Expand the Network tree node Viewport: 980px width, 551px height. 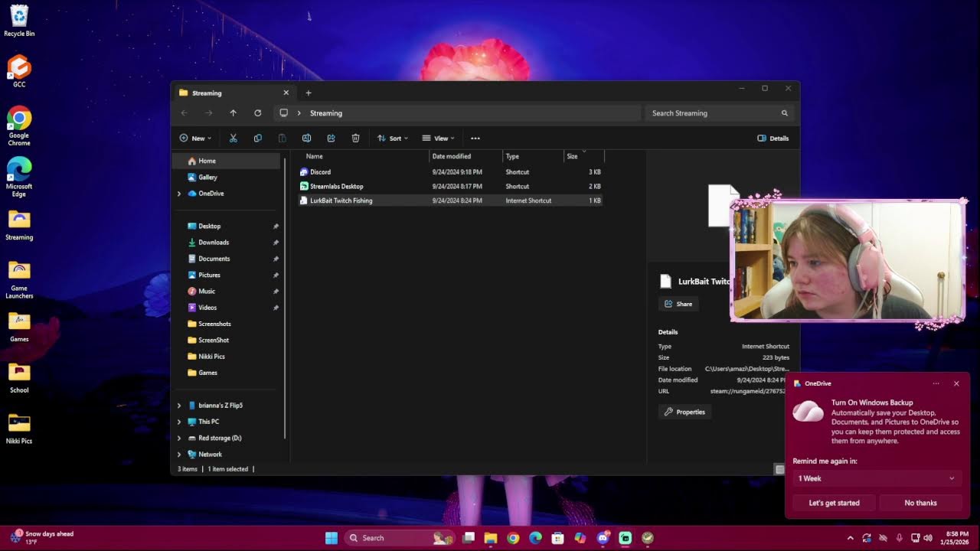pyautogui.click(x=179, y=455)
